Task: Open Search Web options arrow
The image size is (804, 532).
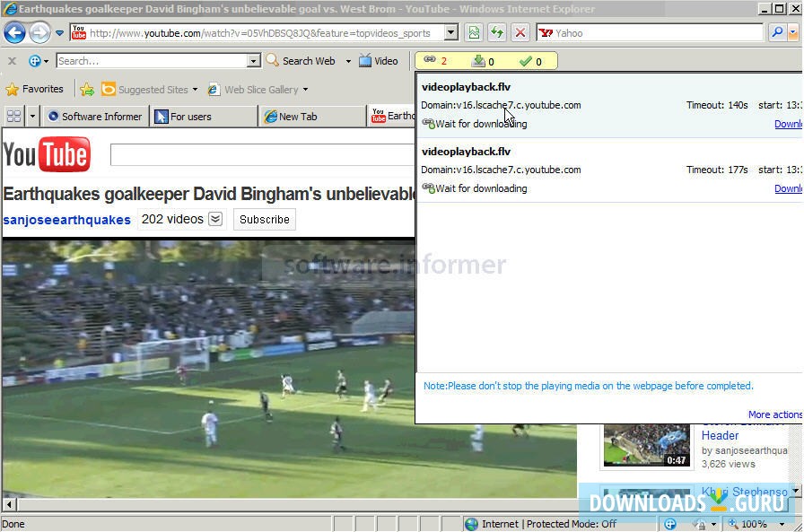Action: tap(348, 61)
